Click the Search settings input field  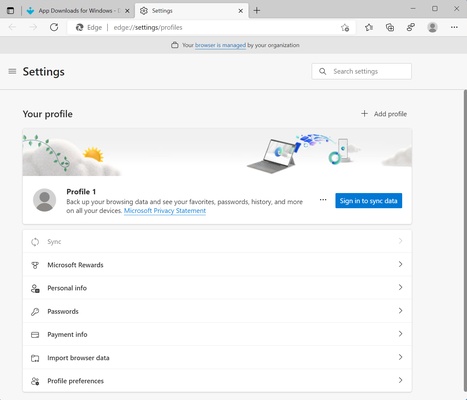click(362, 71)
